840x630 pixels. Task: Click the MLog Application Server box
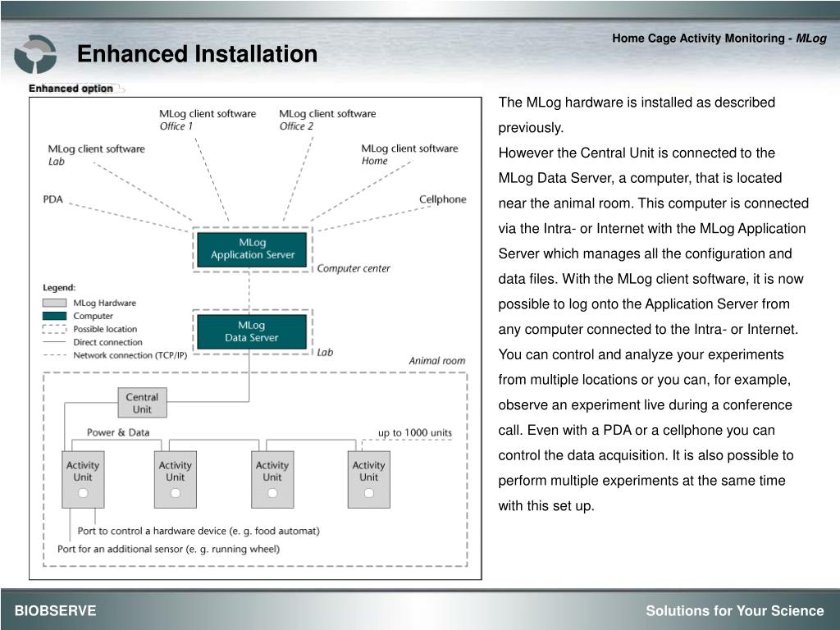(x=252, y=249)
